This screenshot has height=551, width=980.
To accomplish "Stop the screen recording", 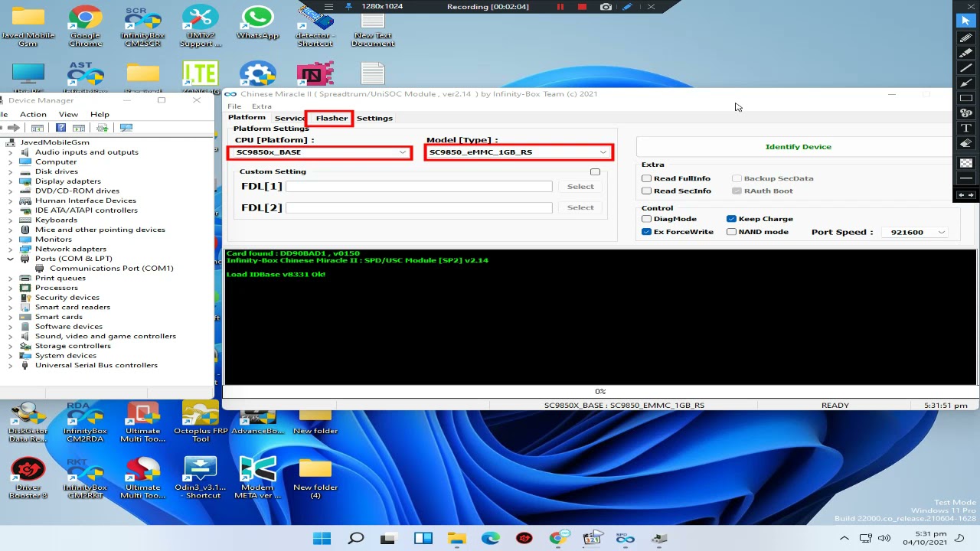I will (x=582, y=7).
